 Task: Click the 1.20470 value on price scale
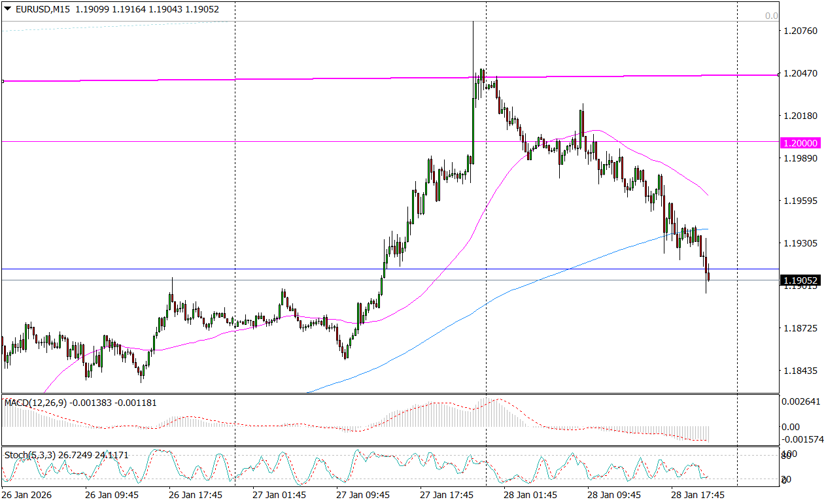[799, 73]
